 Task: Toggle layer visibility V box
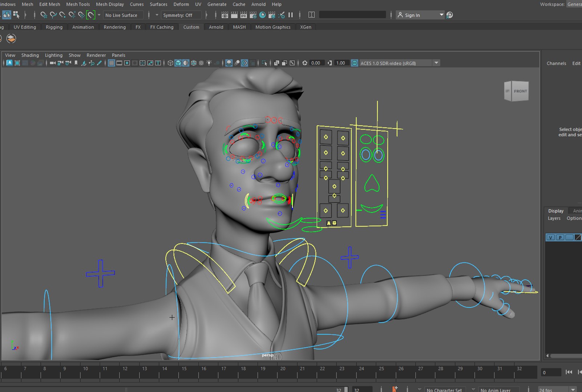pos(551,237)
